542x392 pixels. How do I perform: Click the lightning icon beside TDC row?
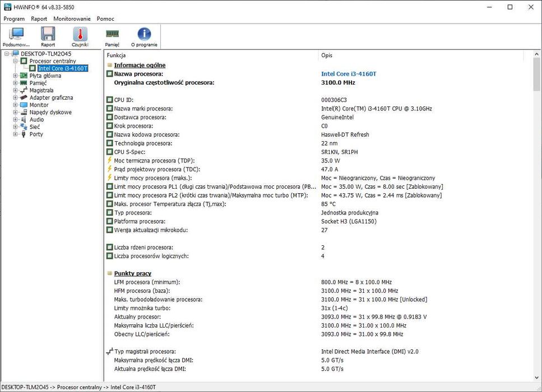(x=109, y=169)
